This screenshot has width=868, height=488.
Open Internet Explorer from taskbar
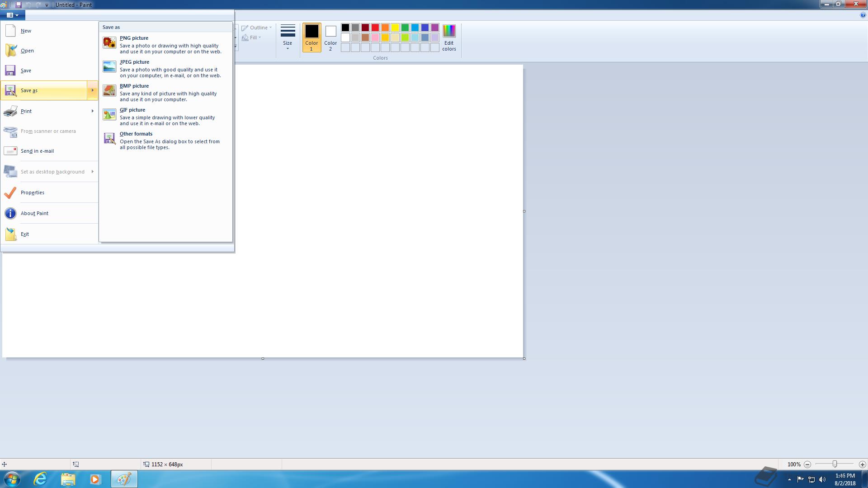click(41, 479)
